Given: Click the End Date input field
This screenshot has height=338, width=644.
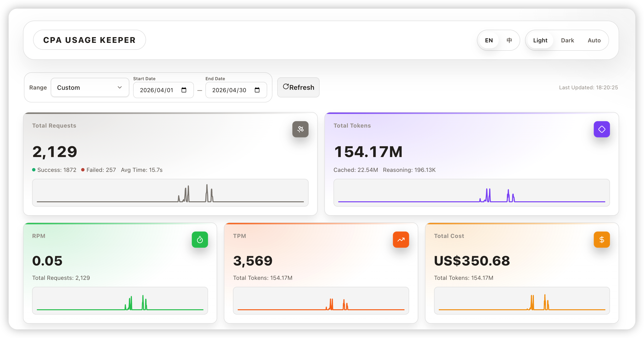Looking at the screenshot, I should (x=229, y=90).
